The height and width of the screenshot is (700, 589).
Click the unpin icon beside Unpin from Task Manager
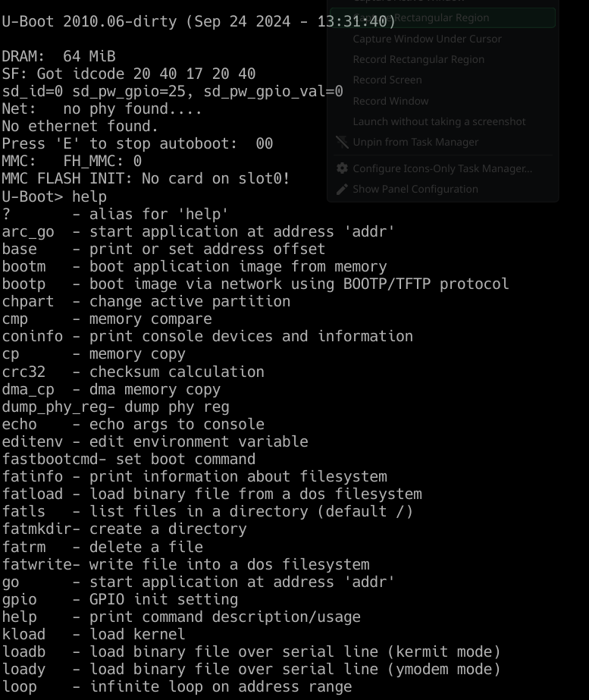tap(342, 142)
